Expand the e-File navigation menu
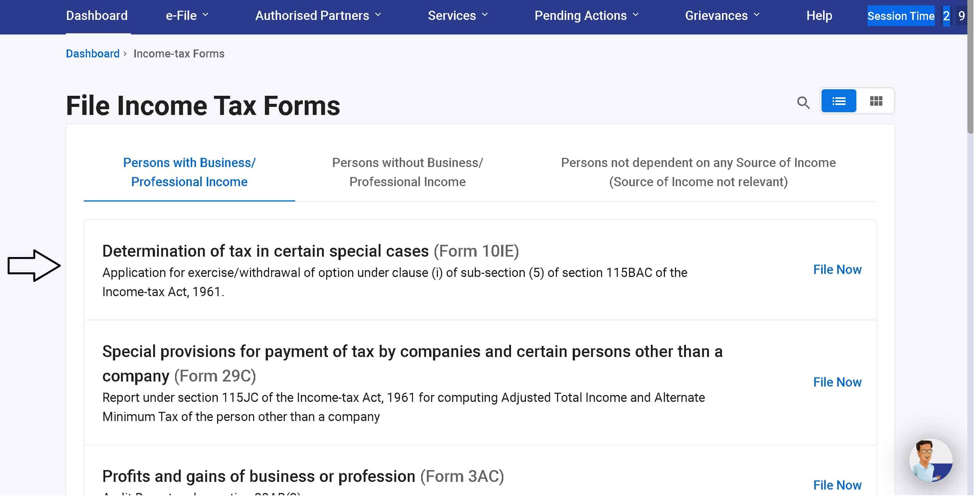Viewport: 980px width, 498px height. pyautogui.click(x=182, y=16)
